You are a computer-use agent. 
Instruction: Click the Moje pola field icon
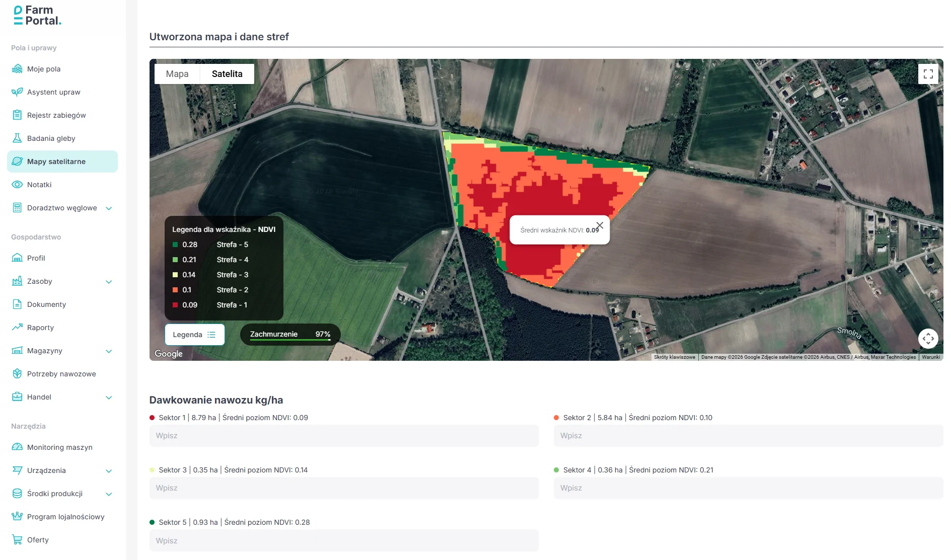click(x=17, y=69)
